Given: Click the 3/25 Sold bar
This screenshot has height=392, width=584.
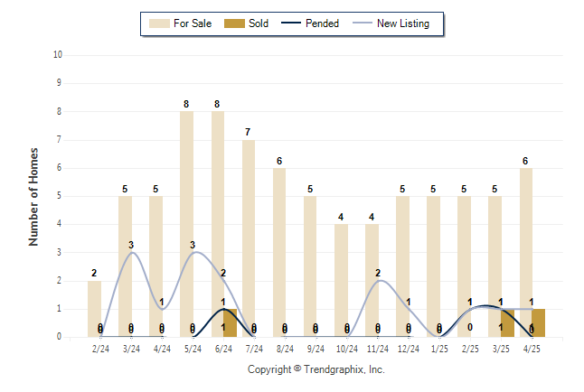Looking at the screenshot, I should coord(508,322).
